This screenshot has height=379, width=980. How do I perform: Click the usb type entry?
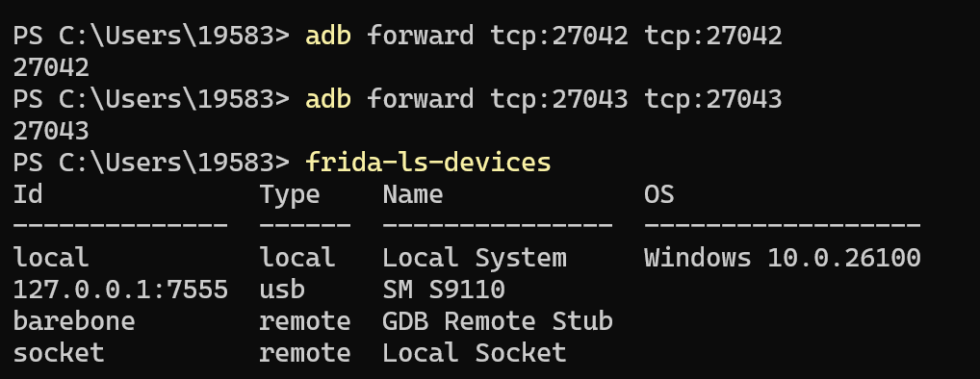click(282, 290)
